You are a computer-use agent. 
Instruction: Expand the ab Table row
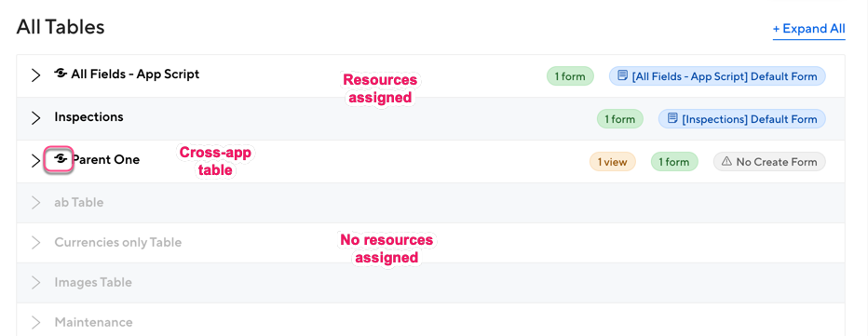(x=36, y=203)
